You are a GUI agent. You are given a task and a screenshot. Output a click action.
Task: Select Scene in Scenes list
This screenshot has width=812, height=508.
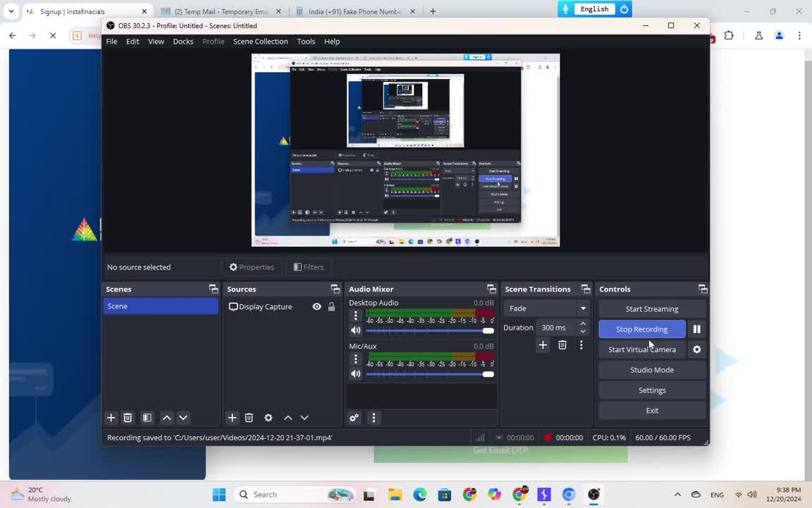(x=161, y=306)
